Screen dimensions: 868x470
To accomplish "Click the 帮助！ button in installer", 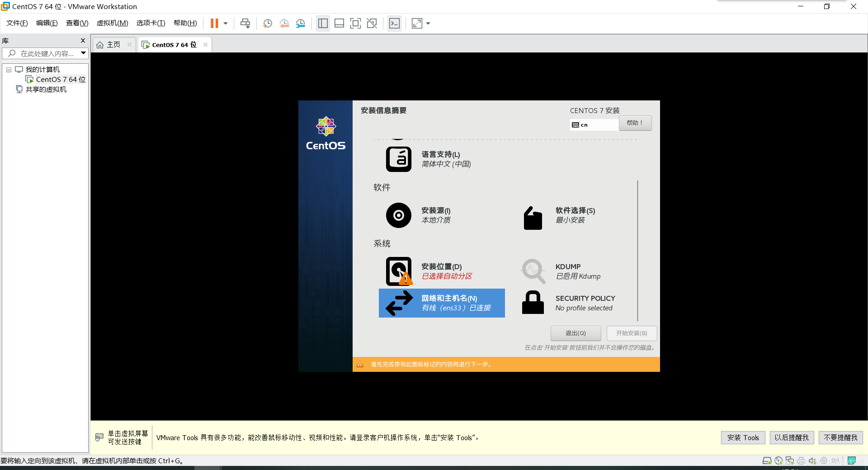I will (x=635, y=123).
